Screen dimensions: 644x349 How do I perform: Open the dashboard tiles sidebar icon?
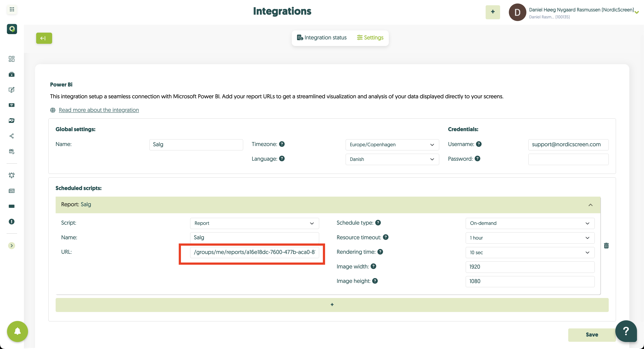[11, 59]
